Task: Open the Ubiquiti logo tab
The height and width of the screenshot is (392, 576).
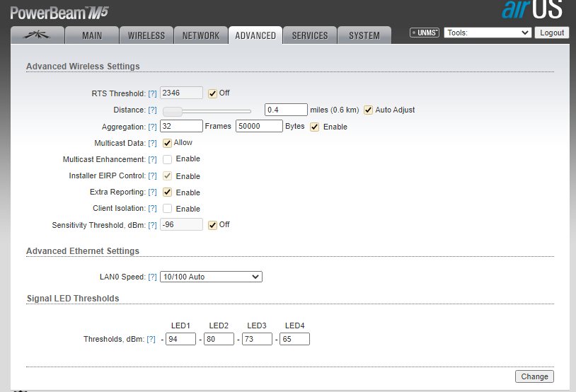Action: click(x=38, y=35)
